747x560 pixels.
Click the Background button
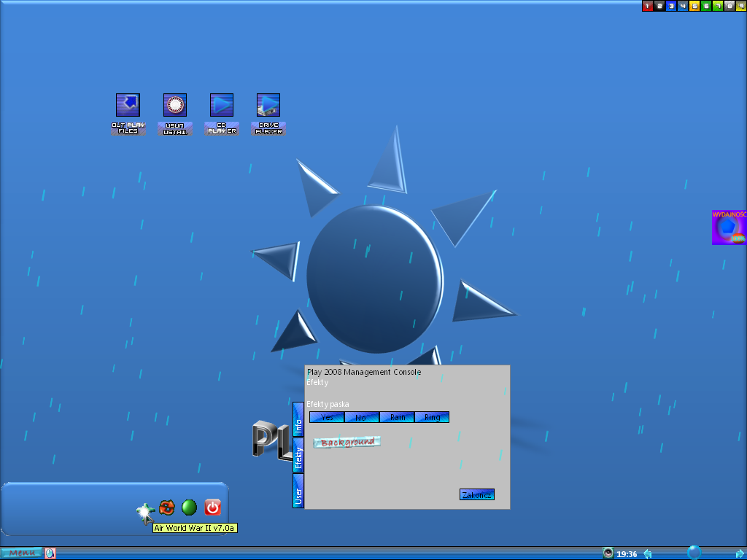(x=347, y=442)
